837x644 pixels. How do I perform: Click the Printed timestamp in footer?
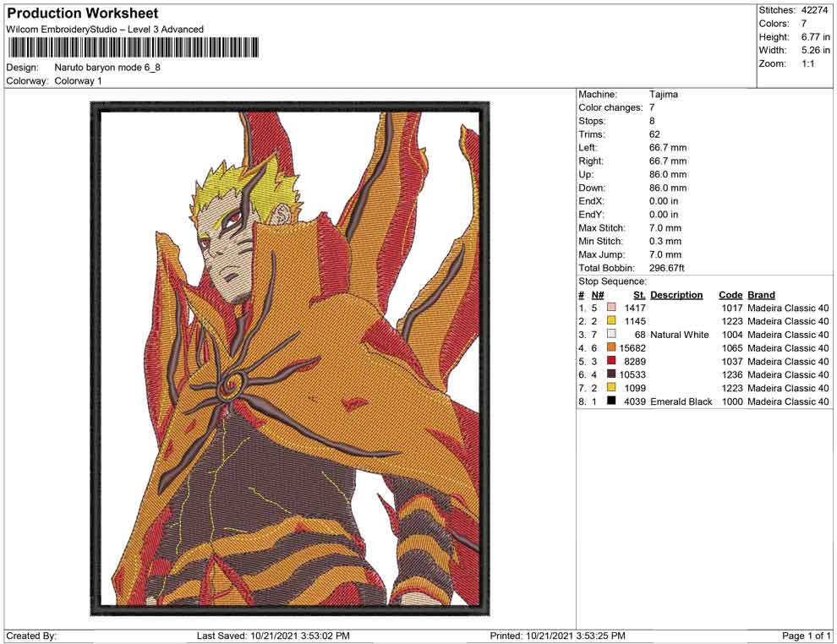(557, 636)
